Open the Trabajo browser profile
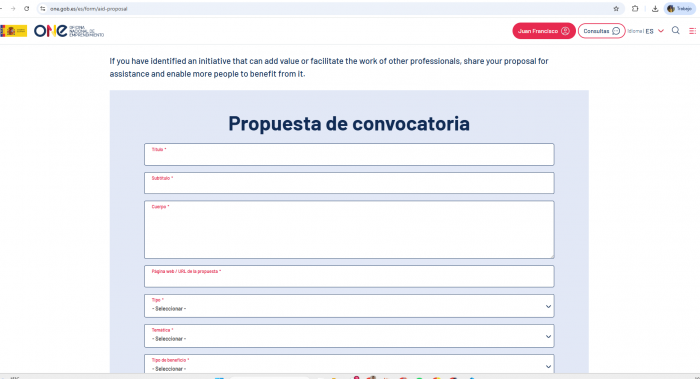The width and height of the screenshot is (700, 379). coord(679,8)
